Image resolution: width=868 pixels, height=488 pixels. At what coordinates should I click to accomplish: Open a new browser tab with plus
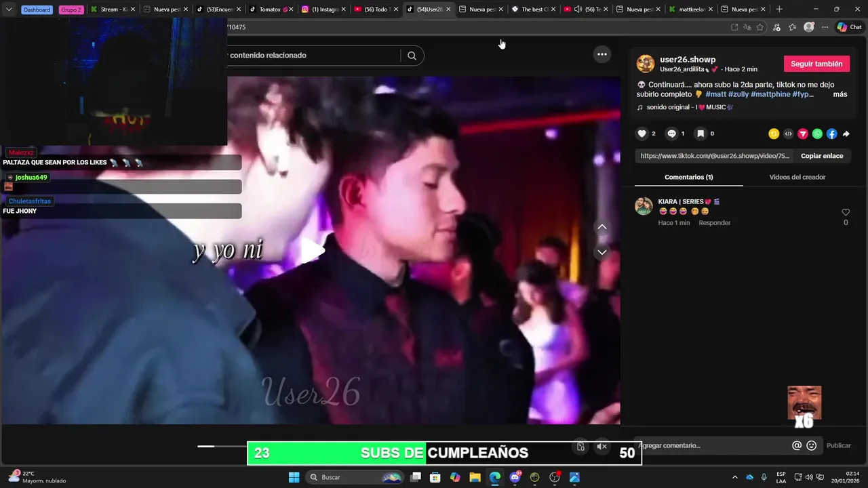[779, 9]
